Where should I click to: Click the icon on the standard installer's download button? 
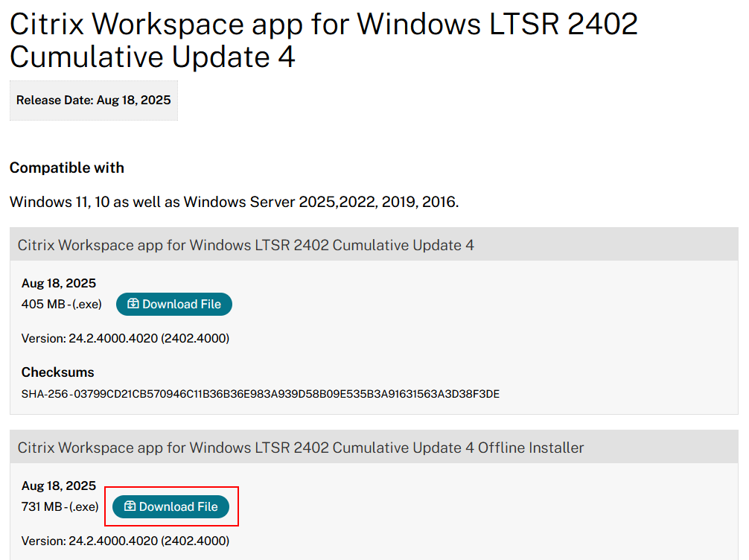tap(131, 304)
